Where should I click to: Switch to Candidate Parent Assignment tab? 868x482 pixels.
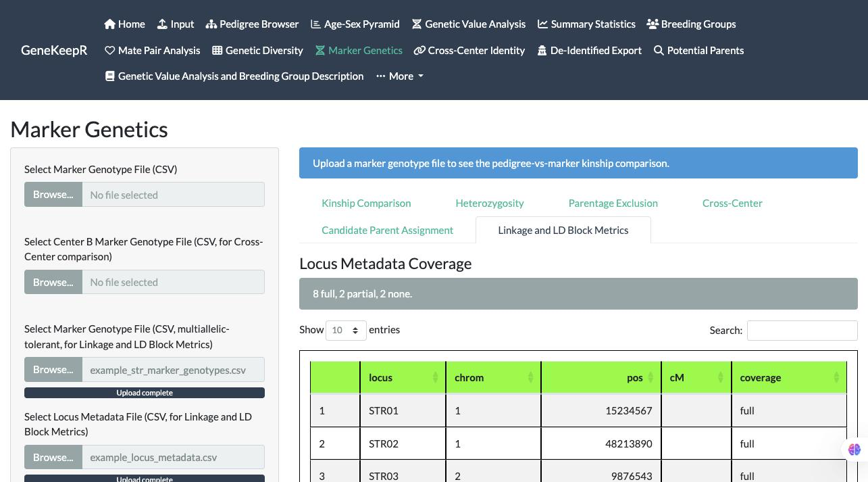click(x=388, y=231)
